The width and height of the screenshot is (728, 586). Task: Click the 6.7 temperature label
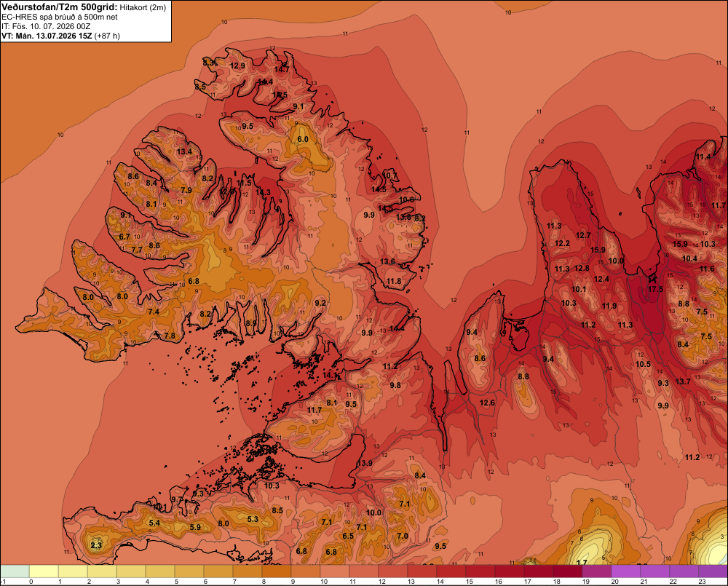(124, 237)
